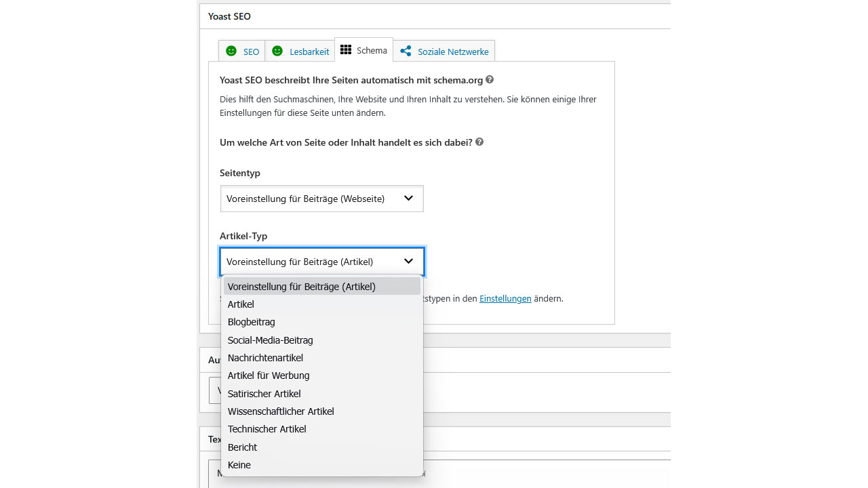The width and height of the screenshot is (868, 488).
Task: Click the Seitentyp dropdown chevron arrow
Action: coord(408,199)
